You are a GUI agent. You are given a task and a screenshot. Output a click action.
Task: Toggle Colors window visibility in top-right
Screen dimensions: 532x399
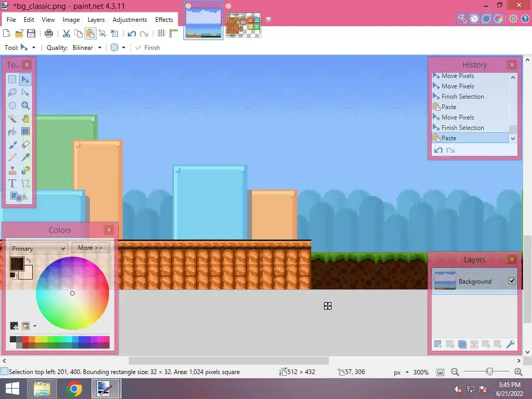[498, 19]
